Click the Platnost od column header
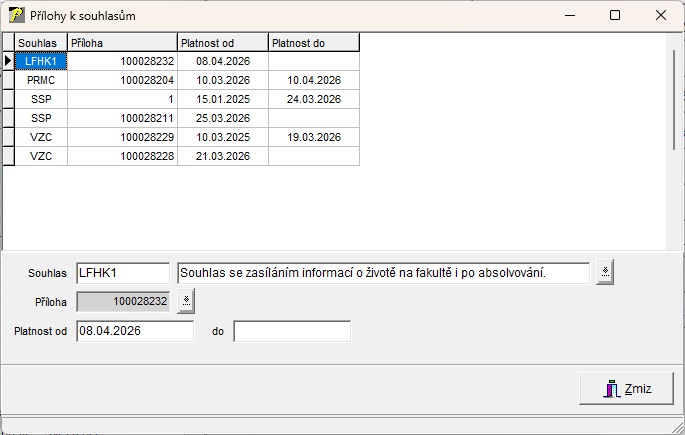 click(222, 43)
